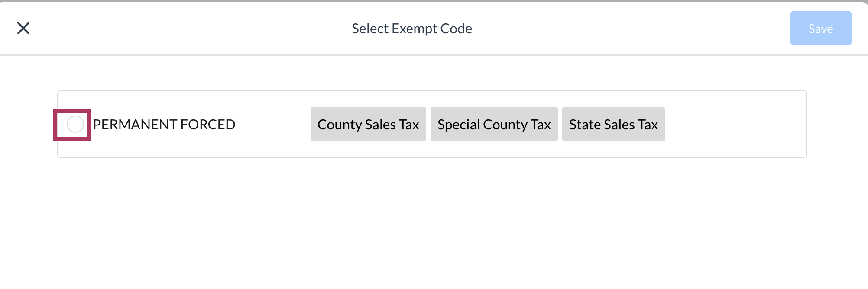Click the Select Exempt Code title
868x289 pixels.
pos(411,29)
